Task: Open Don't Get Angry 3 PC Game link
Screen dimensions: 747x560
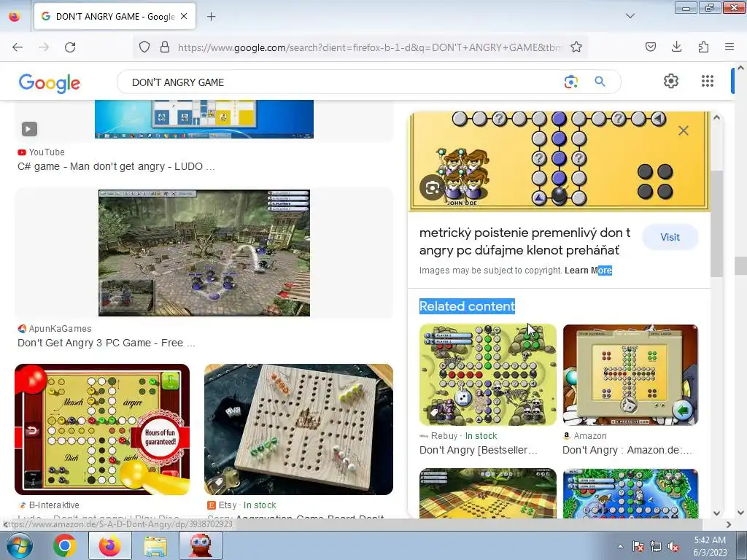Action: 107,343
